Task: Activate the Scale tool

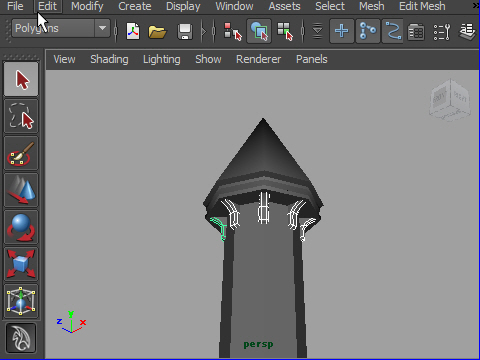Action: (21, 264)
